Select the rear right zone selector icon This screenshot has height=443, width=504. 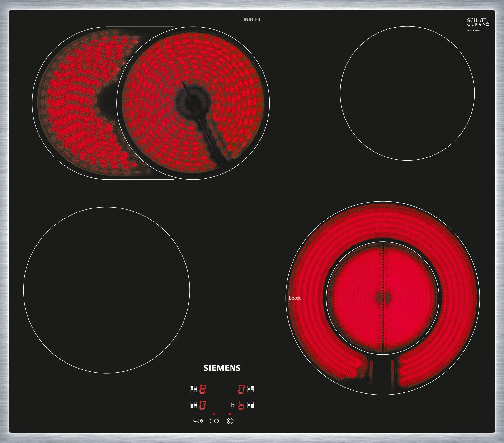(x=250, y=389)
